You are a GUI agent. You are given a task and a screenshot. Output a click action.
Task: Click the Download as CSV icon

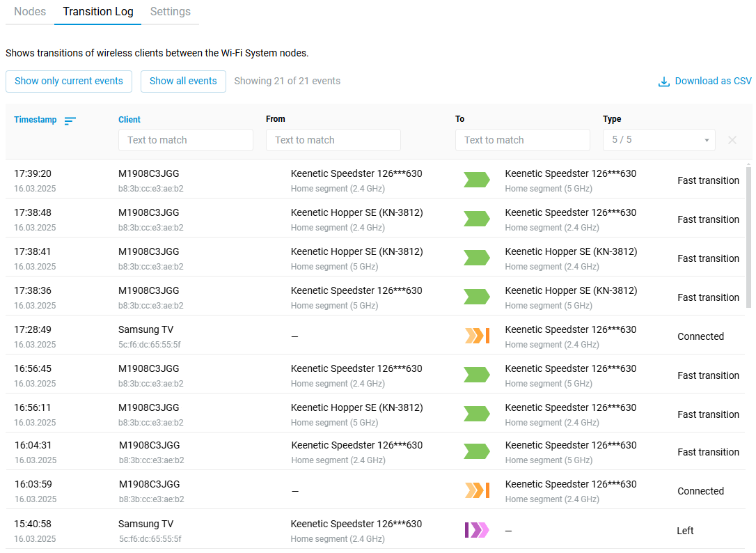click(664, 81)
